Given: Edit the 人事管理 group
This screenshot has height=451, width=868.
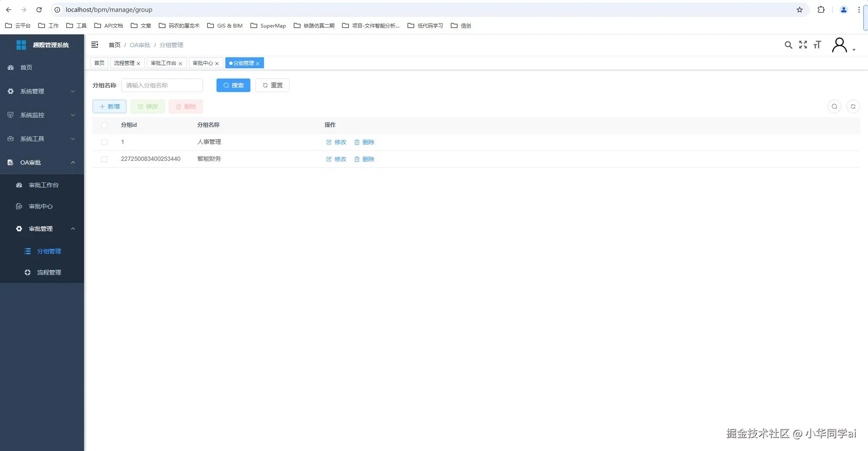Looking at the screenshot, I should [x=336, y=142].
